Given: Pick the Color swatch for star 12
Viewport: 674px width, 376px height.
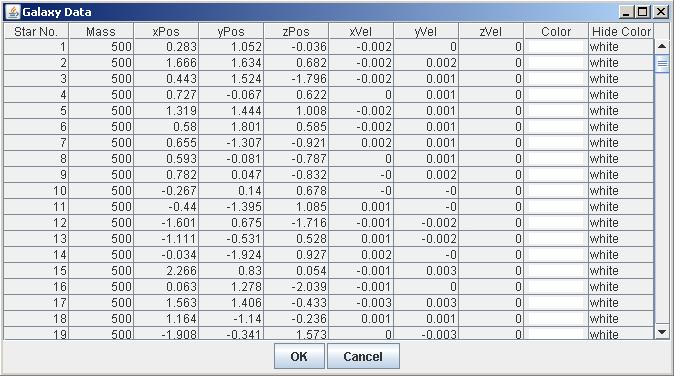Looking at the screenshot, I should click(556, 223).
